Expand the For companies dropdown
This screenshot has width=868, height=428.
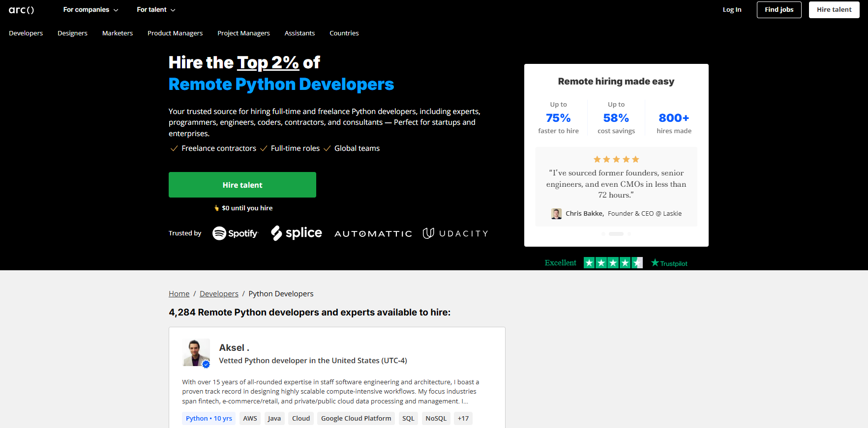click(x=90, y=10)
